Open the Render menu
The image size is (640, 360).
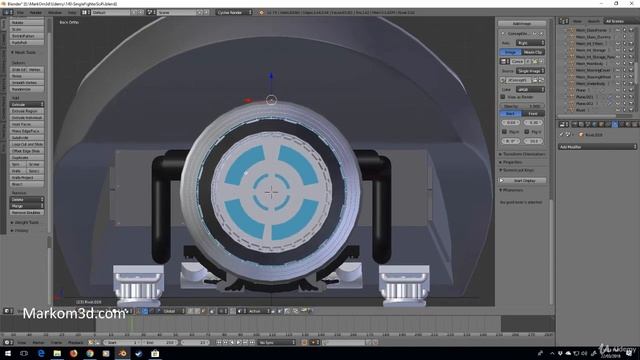point(36,12)
